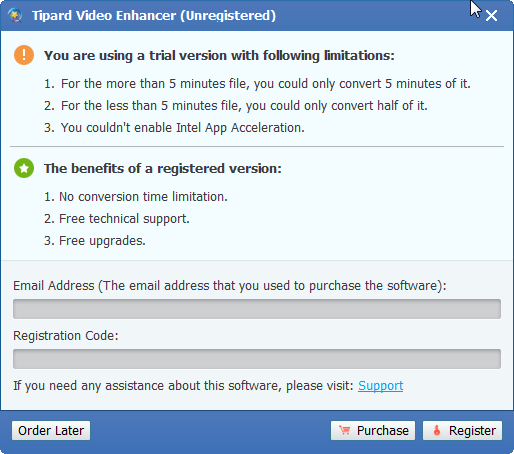Select the more than 5 minutes limitation line
The width and height of the screenshot is (514, 454).
(x=257, y=84)
